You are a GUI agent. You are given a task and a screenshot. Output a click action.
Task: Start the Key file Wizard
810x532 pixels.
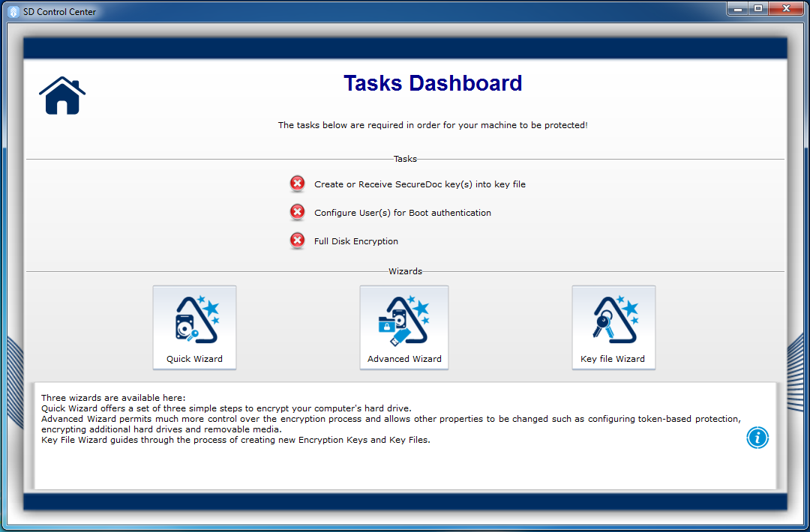pos(613,327)
